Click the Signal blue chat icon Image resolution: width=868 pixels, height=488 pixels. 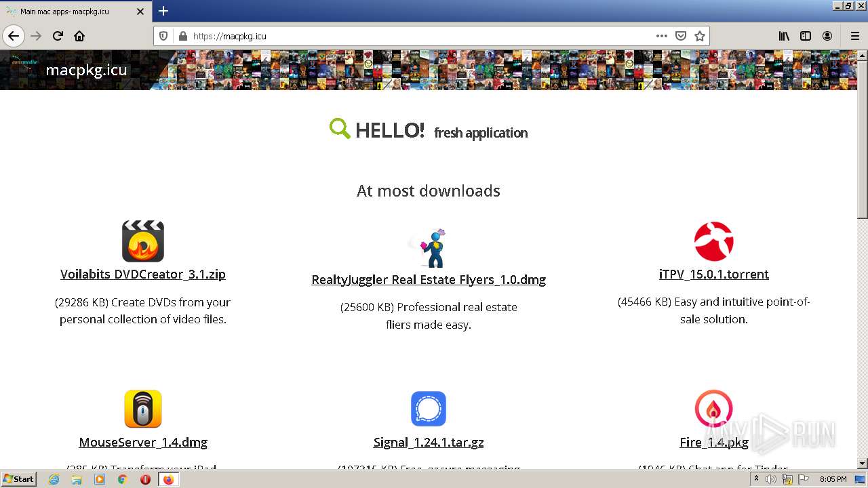429,409
